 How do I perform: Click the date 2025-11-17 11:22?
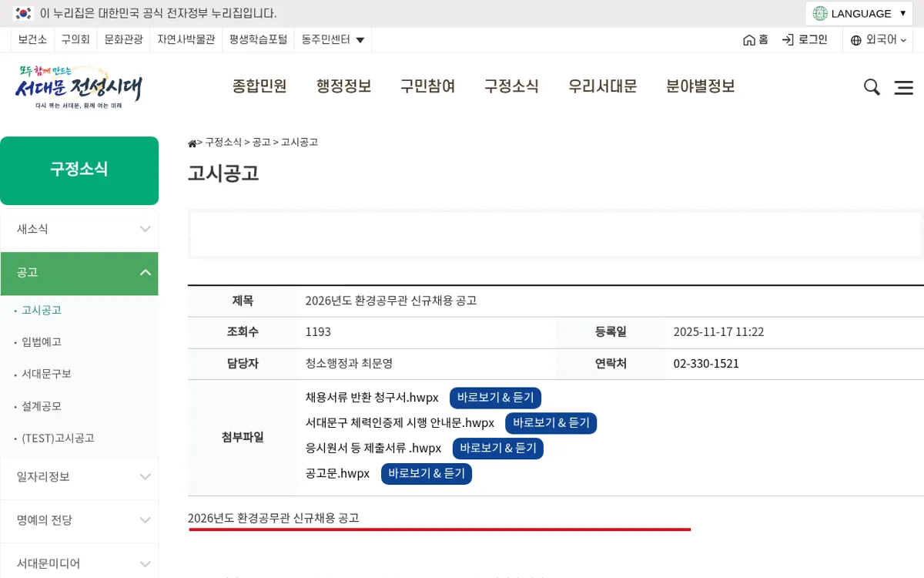[x=718, y=332]
